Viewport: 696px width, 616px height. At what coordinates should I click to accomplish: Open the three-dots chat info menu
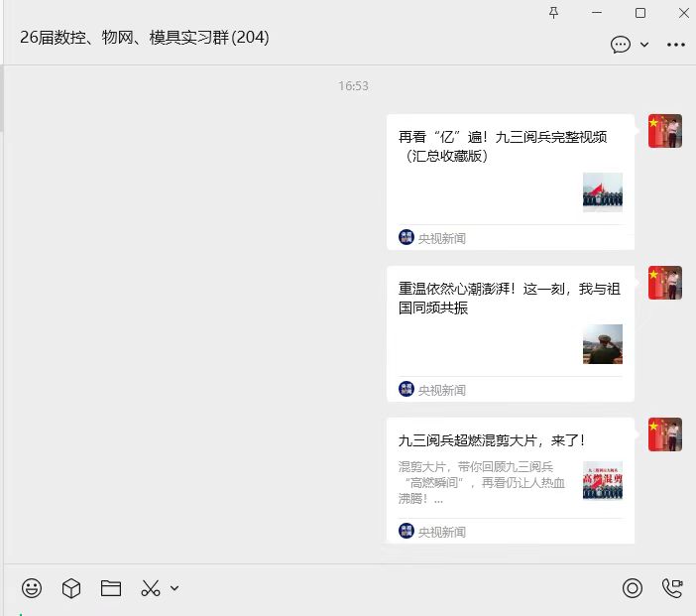676,45
